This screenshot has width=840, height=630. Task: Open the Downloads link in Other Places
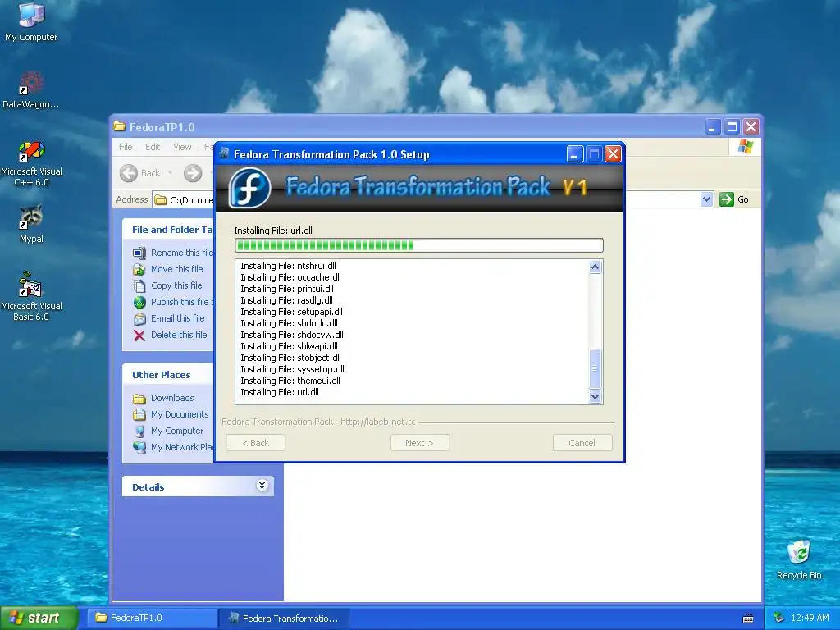pos(172,398)
